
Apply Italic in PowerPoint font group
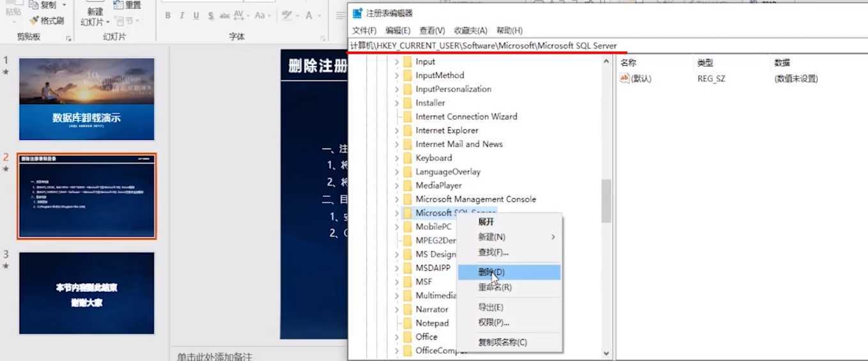tap(182, 15)
